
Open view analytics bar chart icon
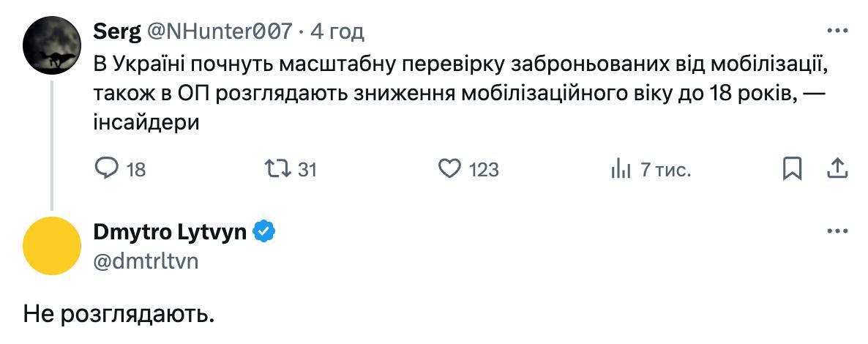[621, 169]
